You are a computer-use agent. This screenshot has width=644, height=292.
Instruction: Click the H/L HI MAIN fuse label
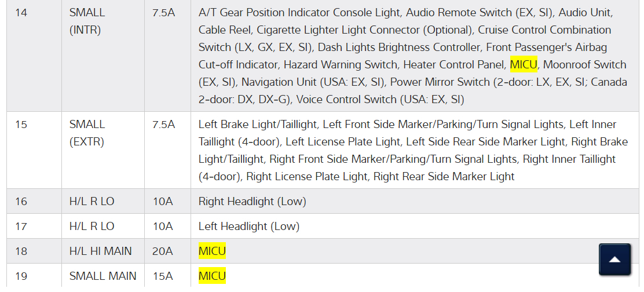100,251
